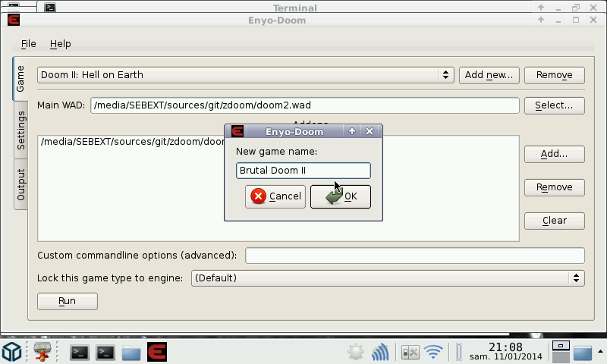Screen dimensions: 607x364
Task: Switch to the Output tab
Action: point(21,184)
